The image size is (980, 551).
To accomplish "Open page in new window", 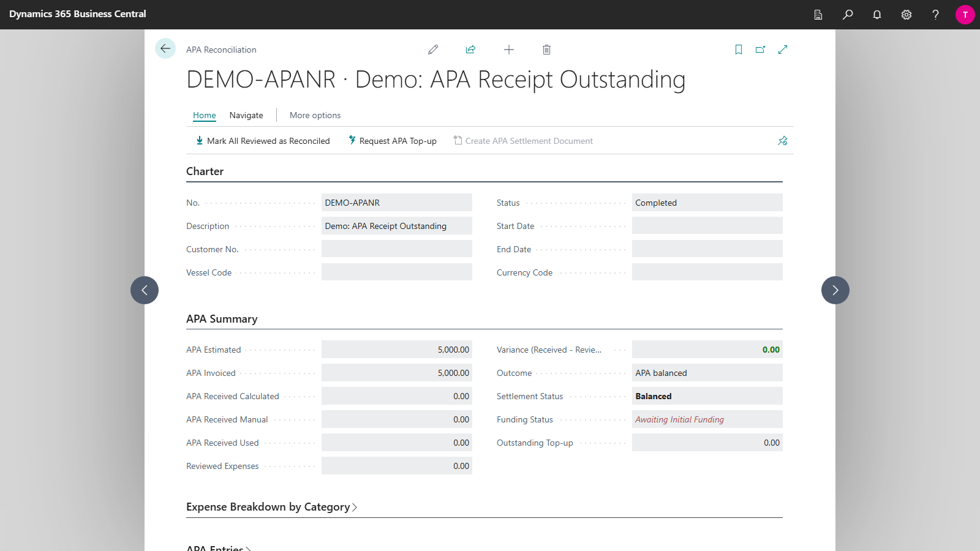I will [x=761, y=50].
